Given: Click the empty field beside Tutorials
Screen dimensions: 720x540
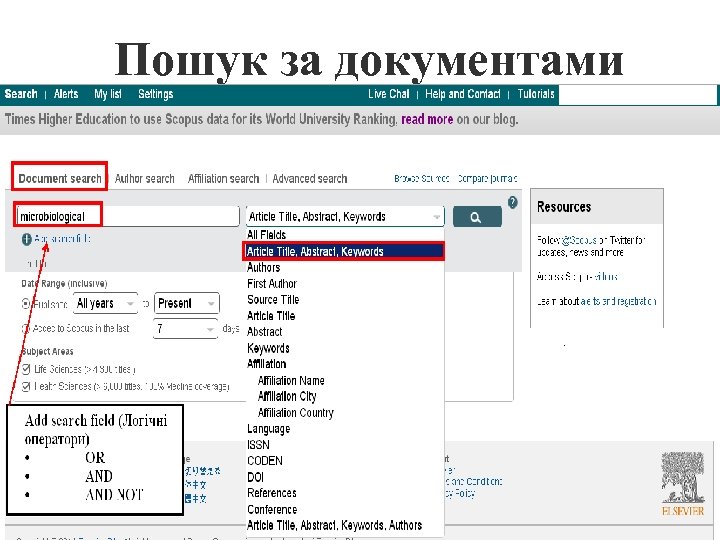Looking at the screenshot, I should point(637,96).
